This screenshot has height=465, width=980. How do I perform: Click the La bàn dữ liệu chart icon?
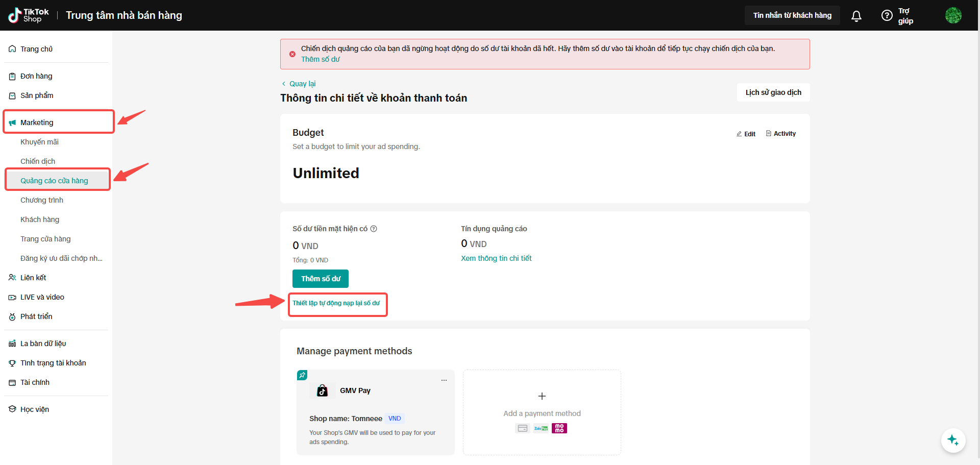click(12, 344)
